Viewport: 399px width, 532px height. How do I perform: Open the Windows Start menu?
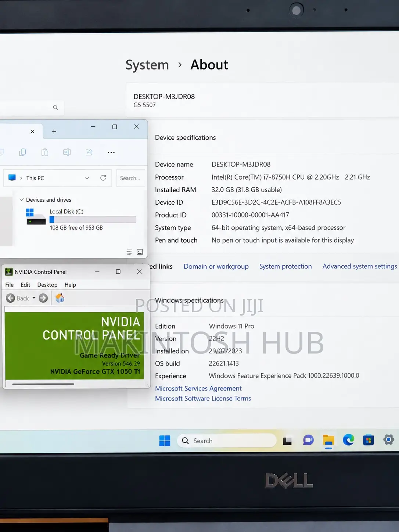tap(165, 441)
